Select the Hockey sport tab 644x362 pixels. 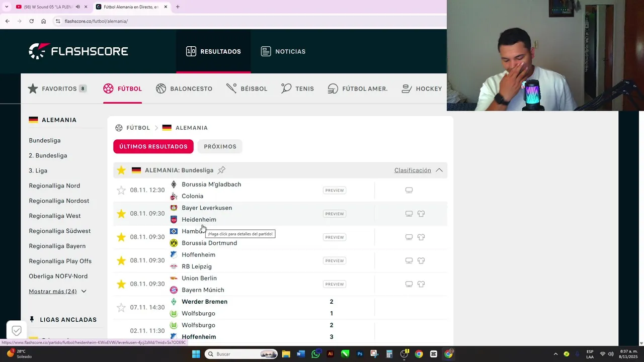[421, 88]
